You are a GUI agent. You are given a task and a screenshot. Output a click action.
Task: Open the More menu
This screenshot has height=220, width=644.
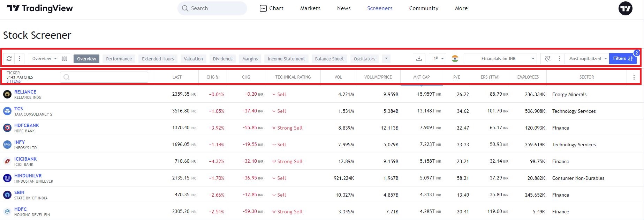461,8
